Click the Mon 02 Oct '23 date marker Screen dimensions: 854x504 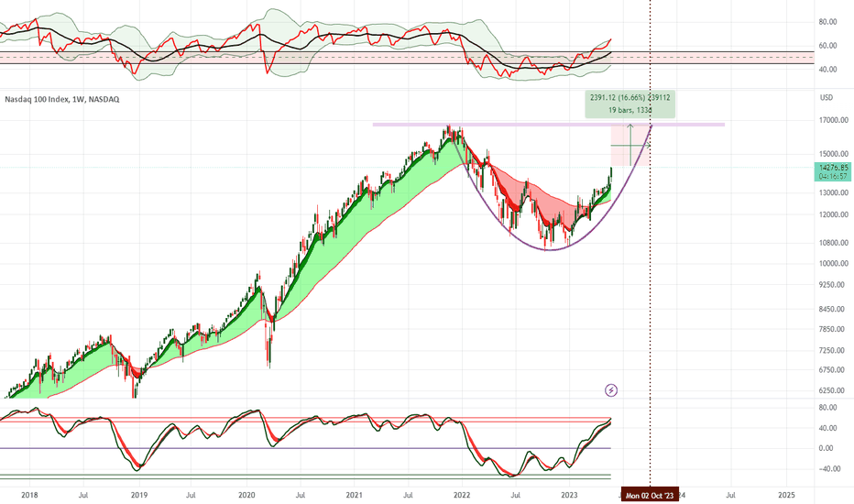[x=650, y=495]
